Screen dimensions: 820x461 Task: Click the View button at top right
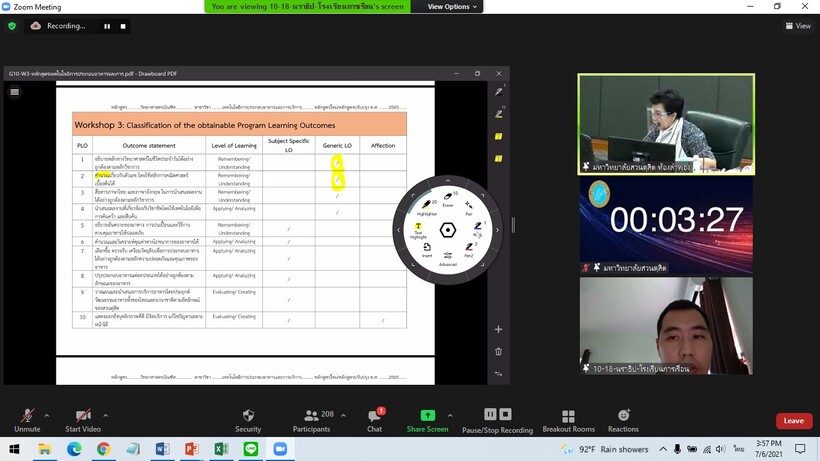pos(798,26)
